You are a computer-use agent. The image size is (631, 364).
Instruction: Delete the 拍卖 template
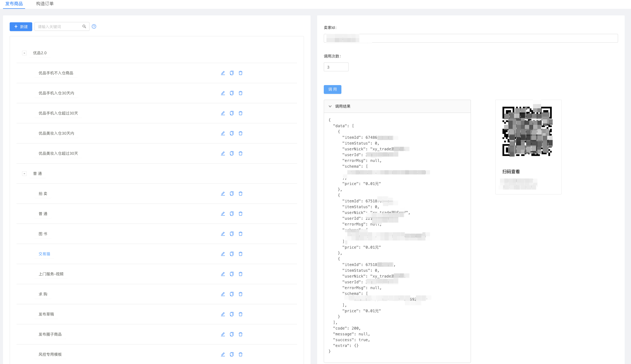[x=241, y=194]
